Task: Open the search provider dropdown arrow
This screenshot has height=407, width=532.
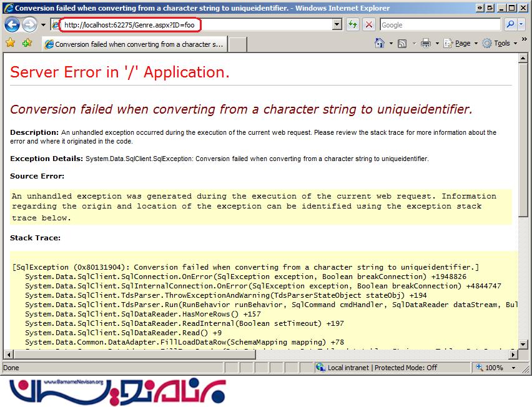Action: click(521, 25)
